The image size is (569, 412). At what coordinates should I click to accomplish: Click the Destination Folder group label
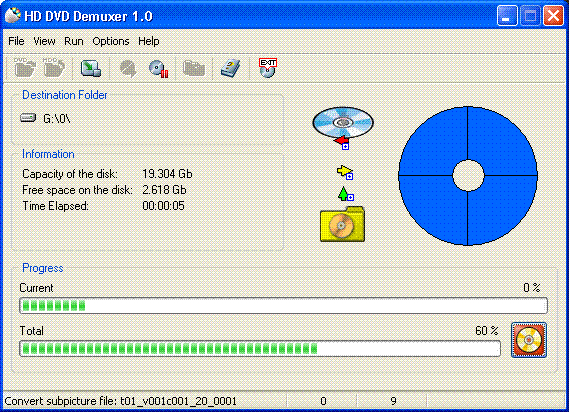65,95
